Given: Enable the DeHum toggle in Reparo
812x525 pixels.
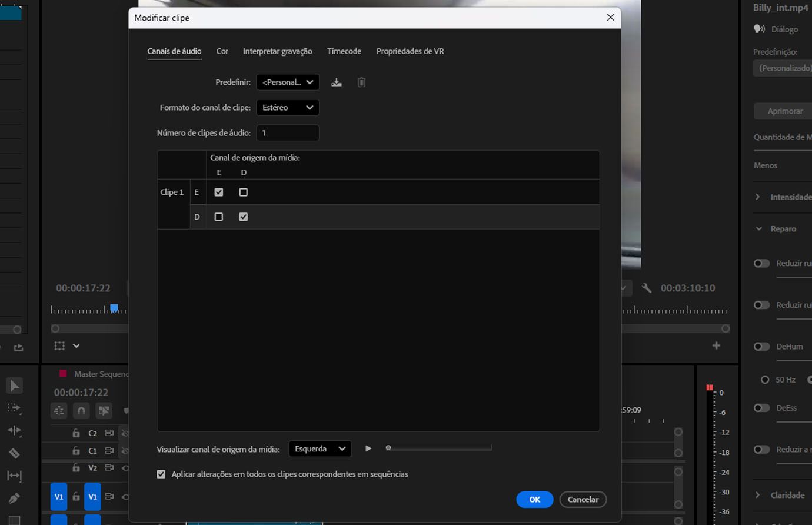Looking at the screenshot, I should (x=761, y=347).
